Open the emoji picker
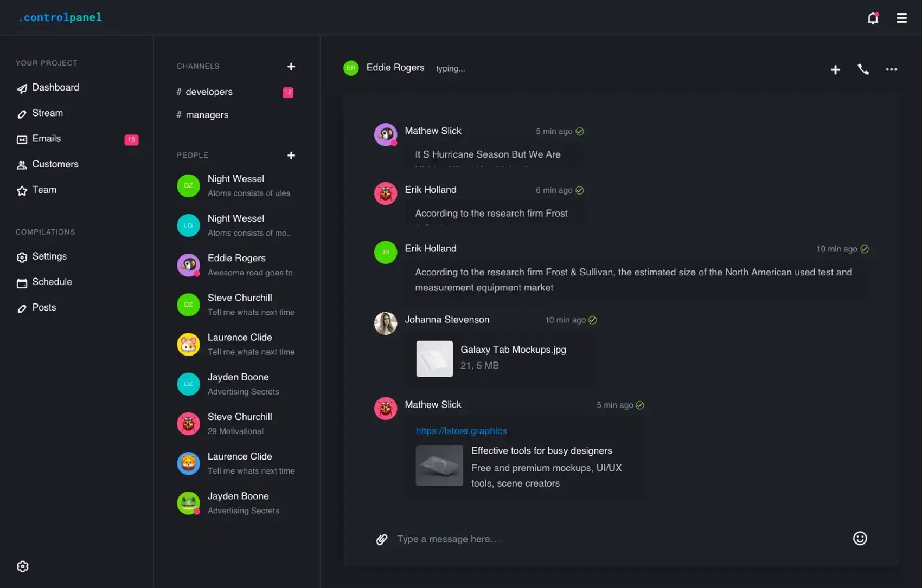Screen dimensions: 922x588 coord(860,538)
